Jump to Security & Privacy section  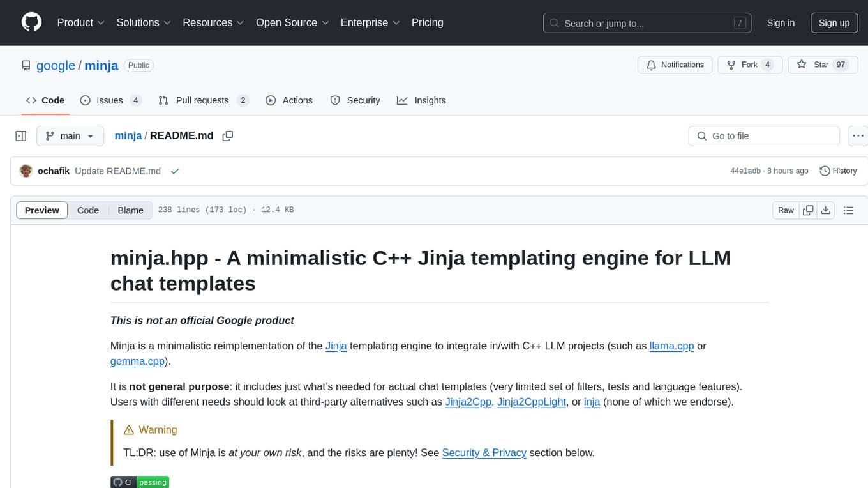(484, 452)
